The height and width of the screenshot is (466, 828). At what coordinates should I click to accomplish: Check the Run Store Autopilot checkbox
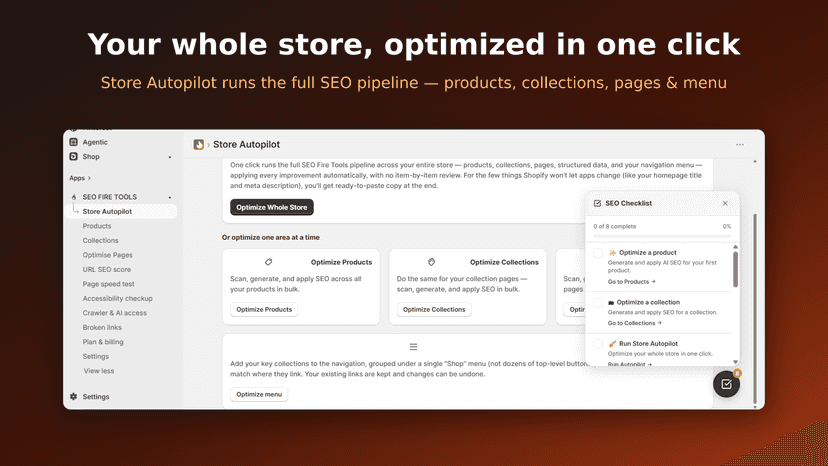(x=598, y=344)
